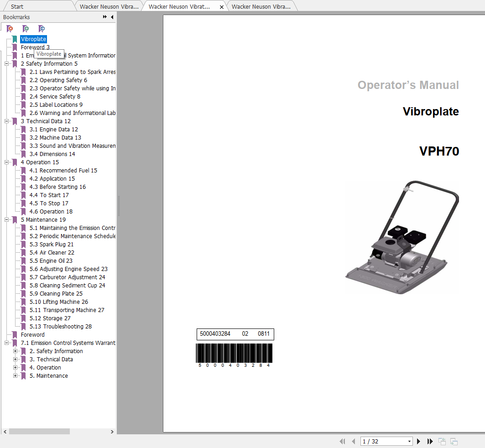Screen dimensions: 485x448
Task: Open 4.5 To Stop 17 bookmark
Action: point(48,203)
